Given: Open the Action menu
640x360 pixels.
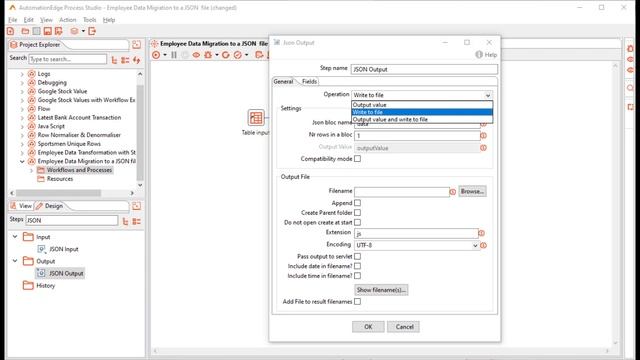Looking at the screenshot, I should click(67, 20).
